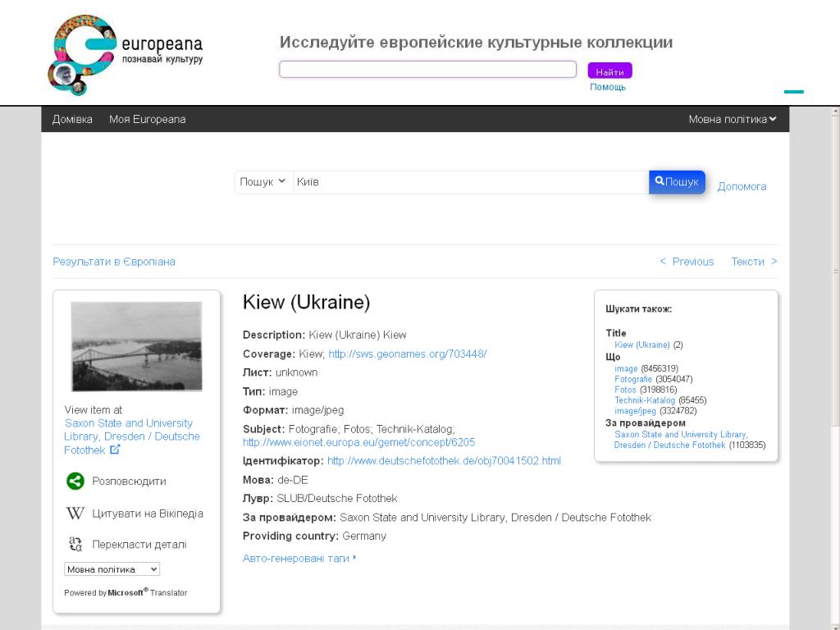
Task: Open the eionet.europa.eu gemet concept link
Action: 359,442
